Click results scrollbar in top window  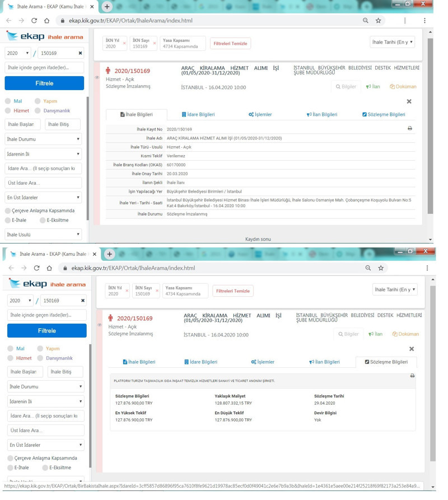(430, 126)
